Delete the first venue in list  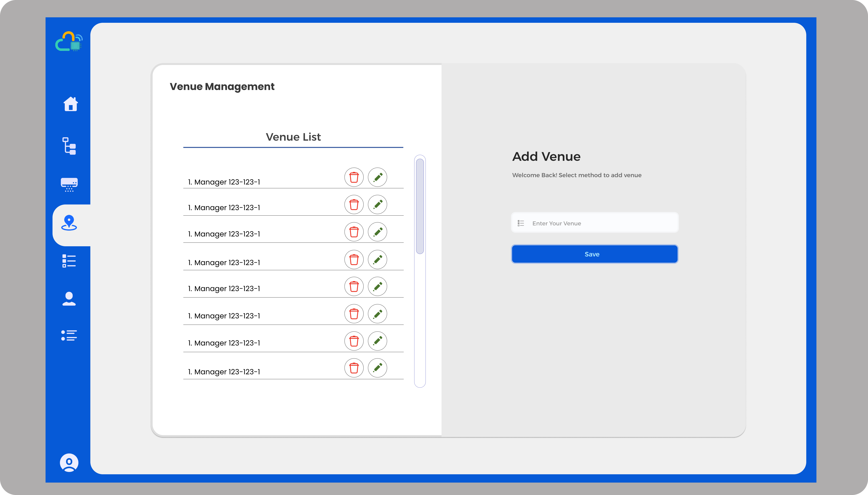click(x=354, y=177)
